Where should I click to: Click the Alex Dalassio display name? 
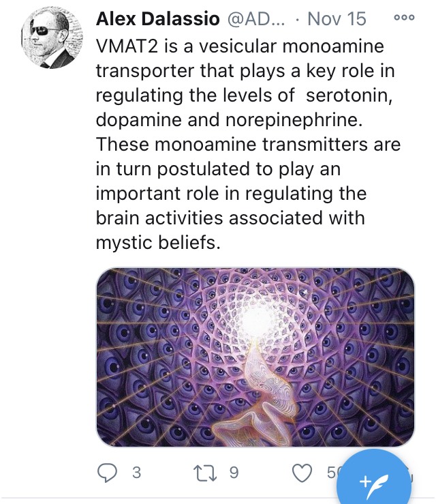[x=157, y=19]
